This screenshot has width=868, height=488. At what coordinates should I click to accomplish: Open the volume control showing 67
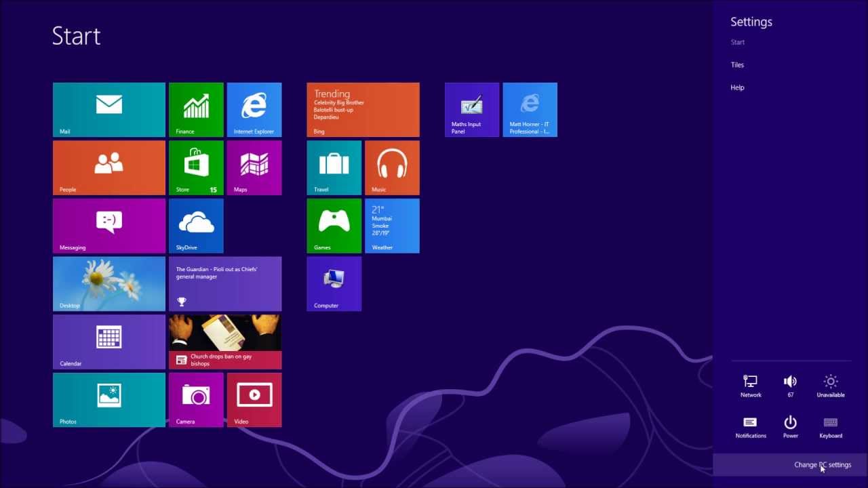pyautogui.click(x=791, y=386)
